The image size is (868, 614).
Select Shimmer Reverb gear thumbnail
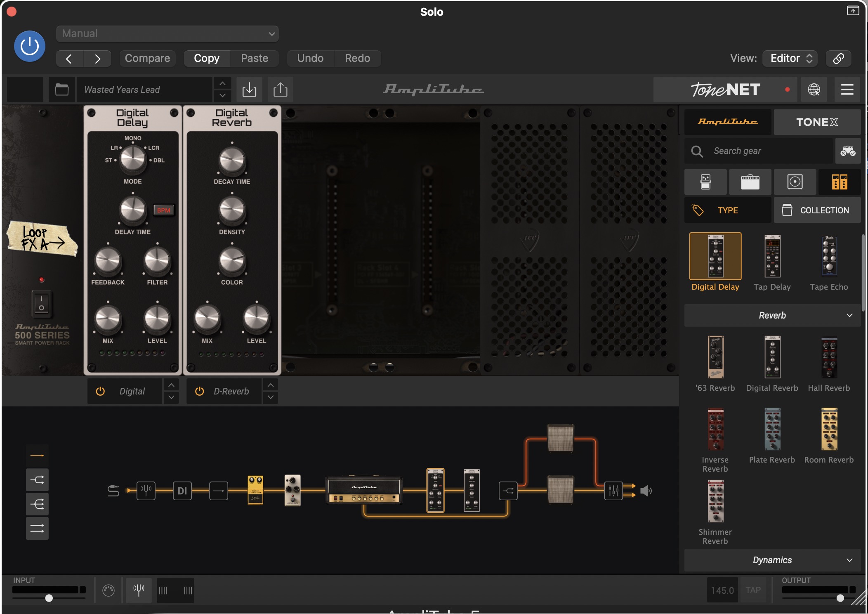pos(715,501)
